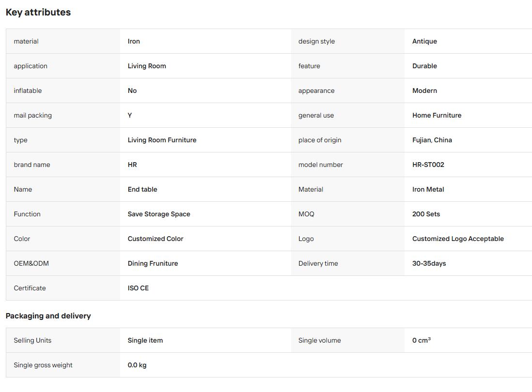Click the Fujian, China origin value

coord(432,140)
